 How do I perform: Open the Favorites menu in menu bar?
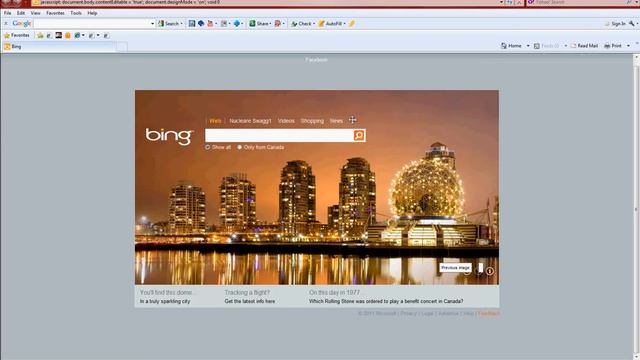click(55, 13)
